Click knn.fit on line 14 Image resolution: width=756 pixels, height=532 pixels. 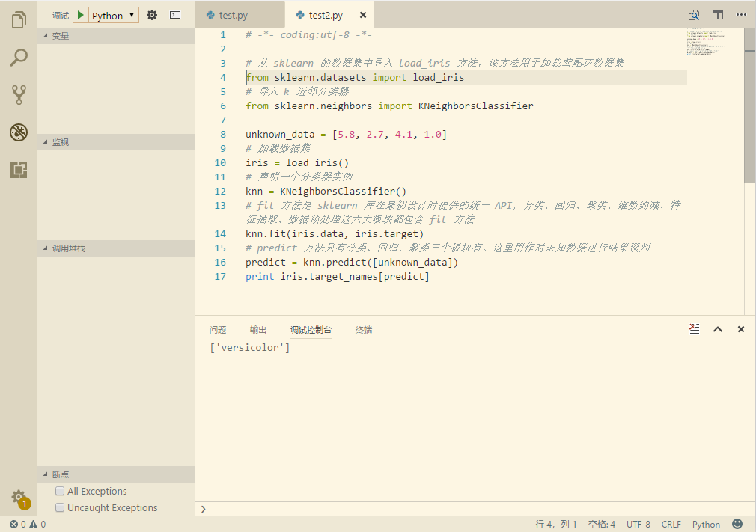[265, 234]
